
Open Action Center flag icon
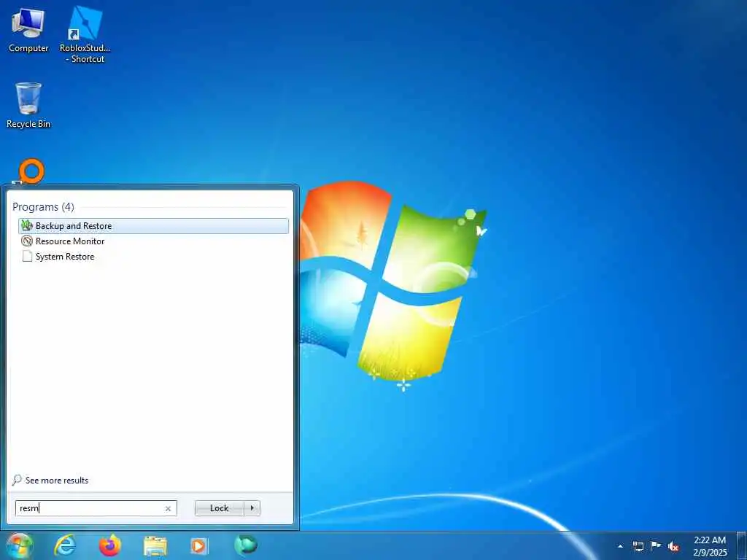(656, 545)
